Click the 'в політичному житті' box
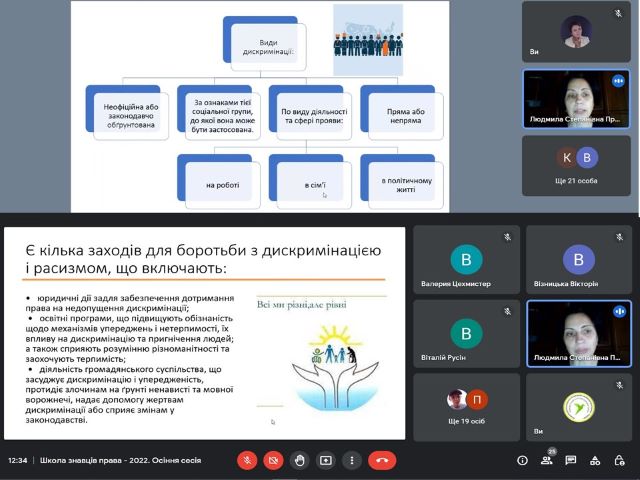The image size is (640, 480). [406, 185]
